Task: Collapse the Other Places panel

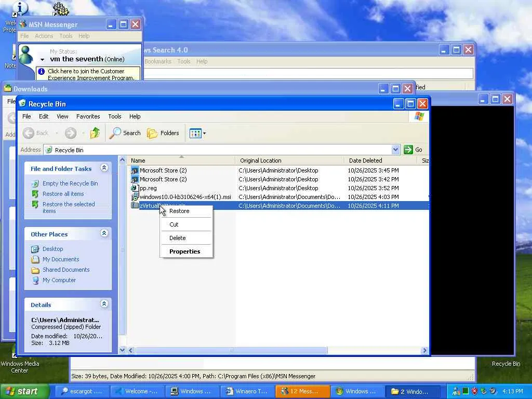Action: pyautogui.click(x=104, y=233)
